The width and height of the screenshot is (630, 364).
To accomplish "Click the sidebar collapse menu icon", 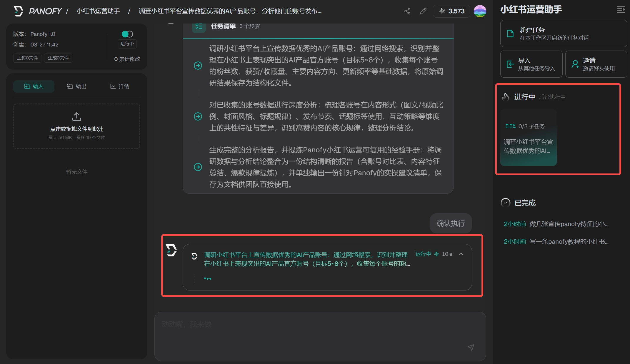I will (x=621, y=10).
